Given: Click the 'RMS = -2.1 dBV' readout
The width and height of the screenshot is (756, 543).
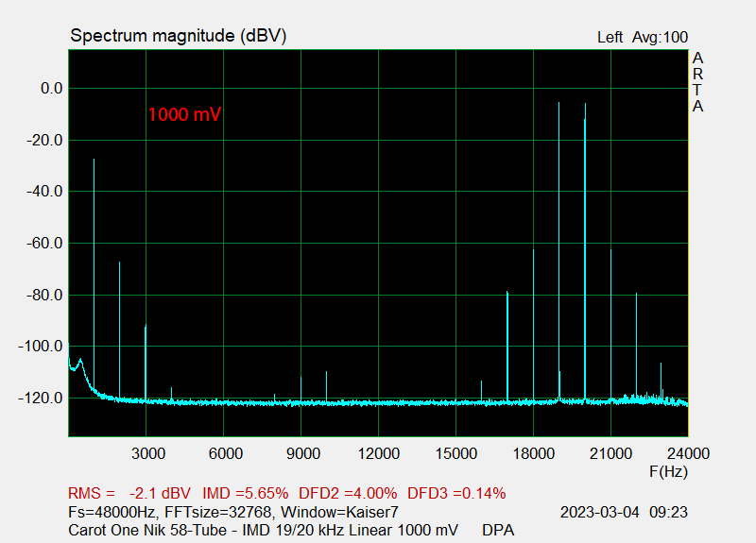Looking at the screenshot, I should click(129, 493).
